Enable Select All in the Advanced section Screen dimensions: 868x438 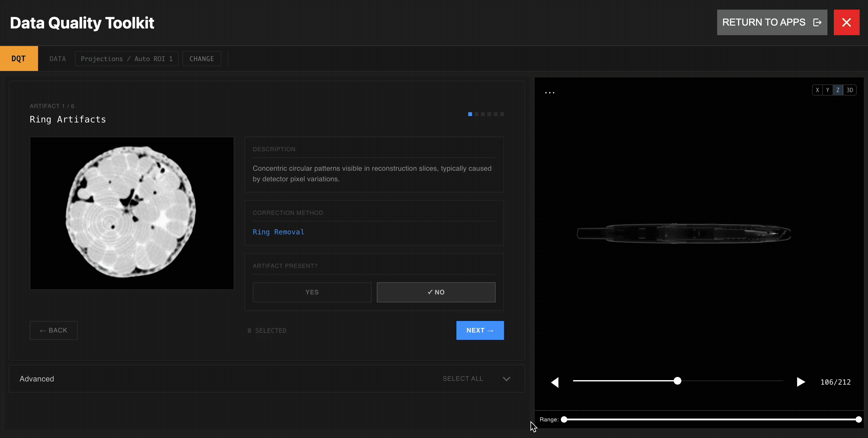tap(462, 378)
